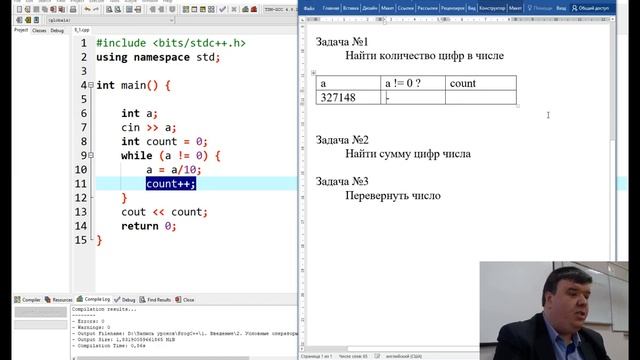
Task: Open the Вставка ribbon tab in Word
Action: coord(350,8)
